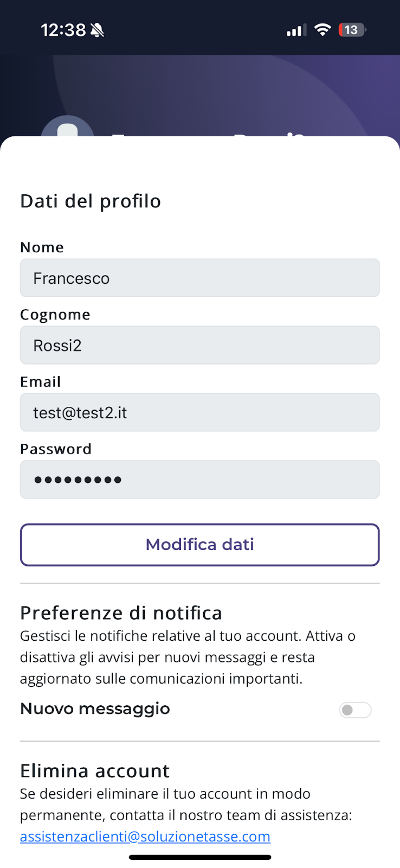Tap the battery level indicator
The image size is (400, 868).
352,30
